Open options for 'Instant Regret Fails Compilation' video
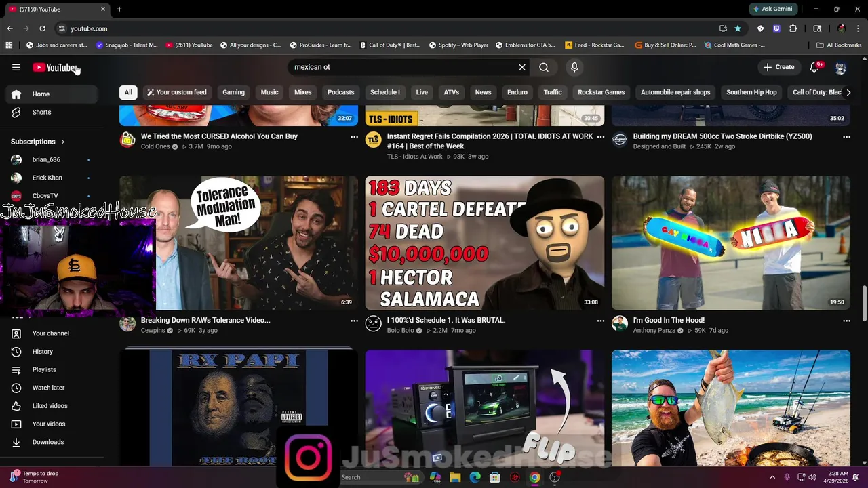The height and width of the screenshot is (488, 868). point(600,137)
